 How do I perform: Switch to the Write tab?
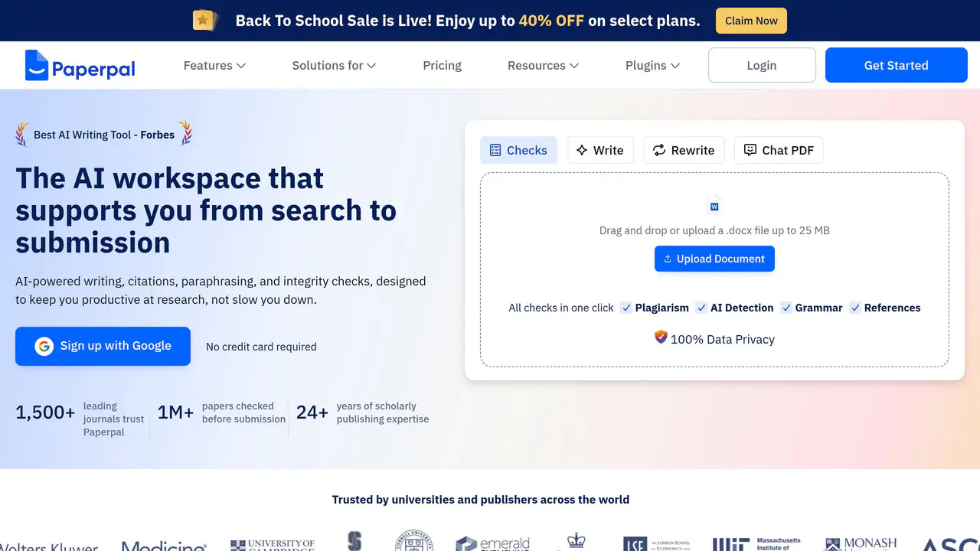[600, 150]
